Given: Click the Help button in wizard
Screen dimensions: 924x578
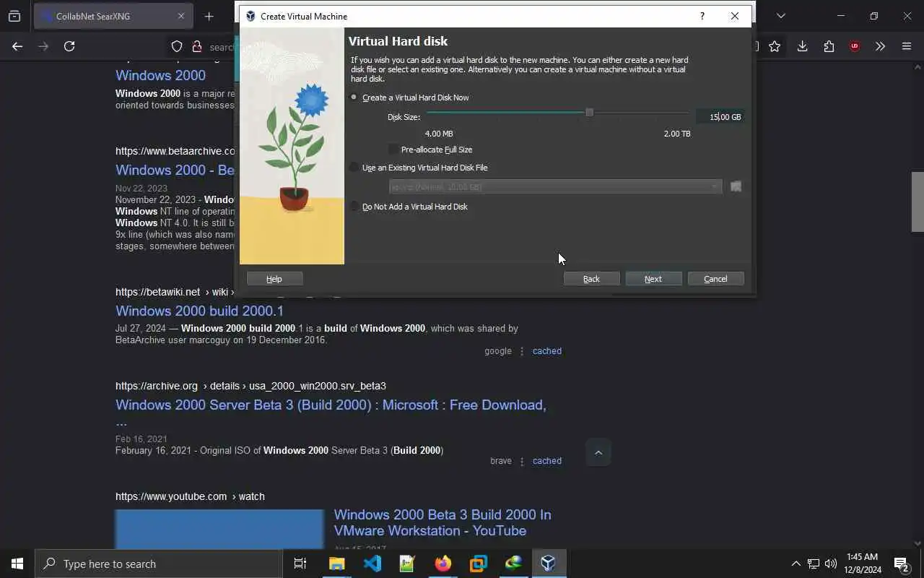Looking at the screenshot, I should pyautogui.click(x=274, y=279).
